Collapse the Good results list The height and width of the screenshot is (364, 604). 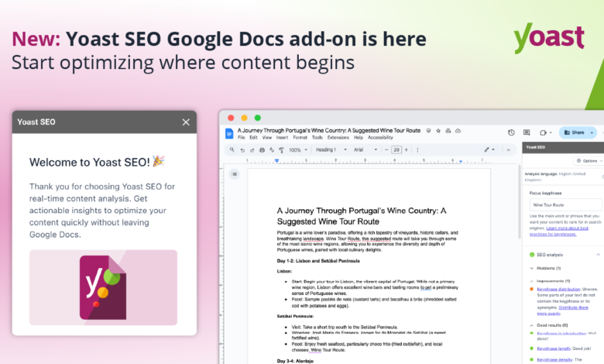click(x=532, y=325)
